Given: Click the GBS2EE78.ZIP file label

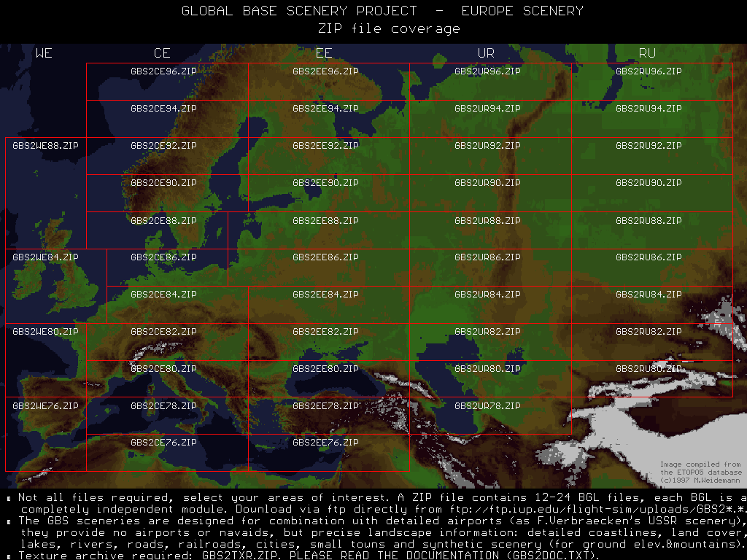Looking at the screenshot, I should (x=325, y=406).
